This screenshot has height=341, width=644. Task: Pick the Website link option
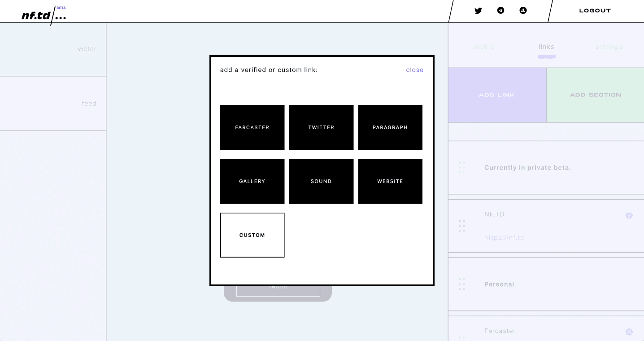[x=390, y=181]
